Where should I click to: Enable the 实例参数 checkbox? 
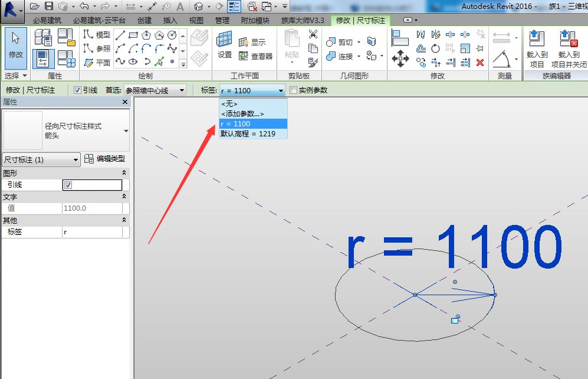pyautogui.click(x=293, y=90)
